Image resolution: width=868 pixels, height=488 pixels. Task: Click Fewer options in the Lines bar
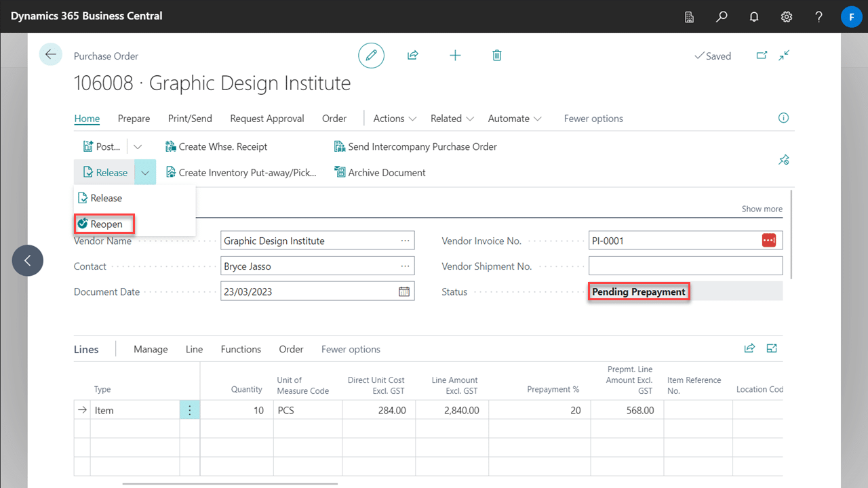(351, 349)
